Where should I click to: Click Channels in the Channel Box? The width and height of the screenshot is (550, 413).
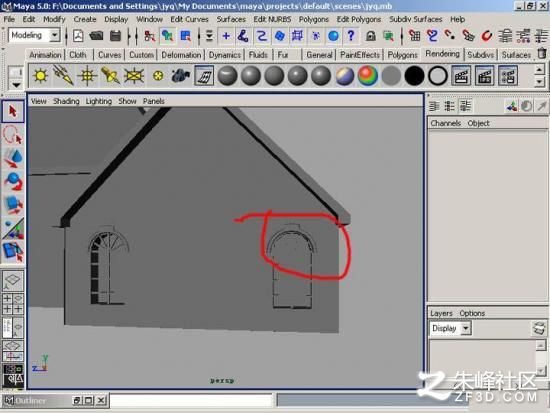[445, 123]
